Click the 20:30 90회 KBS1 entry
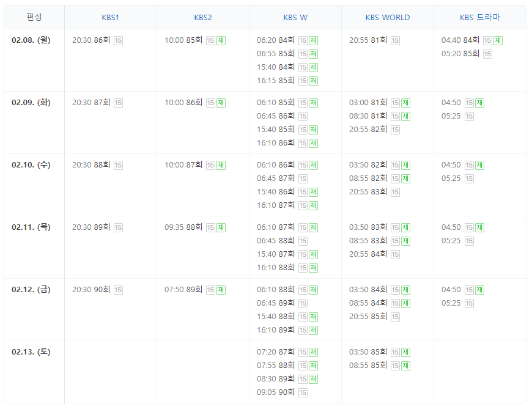This screenshot has height=412, width=532. pyautogui.click(x=91, y=290)
